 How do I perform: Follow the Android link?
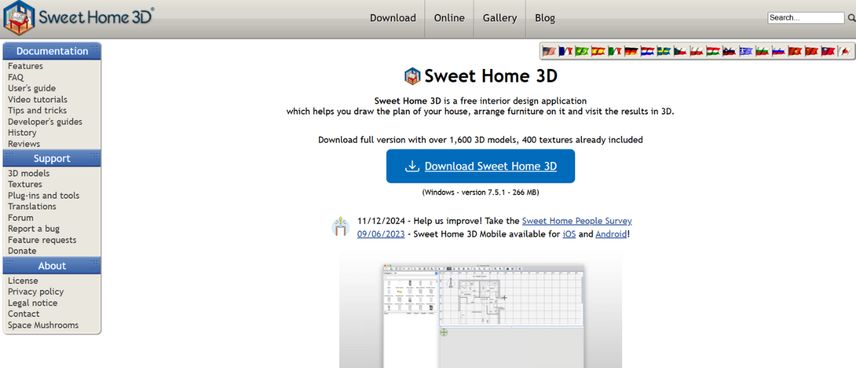click(x=611, y=234)
